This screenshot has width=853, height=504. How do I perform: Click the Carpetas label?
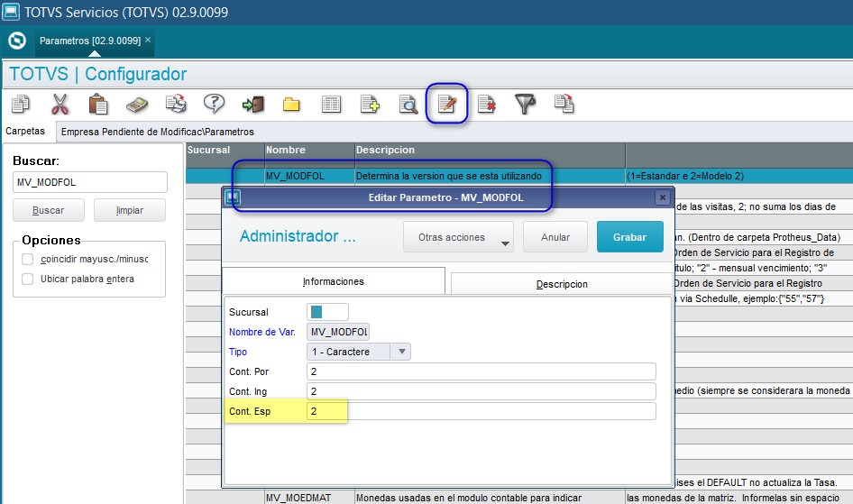[25, 131]
